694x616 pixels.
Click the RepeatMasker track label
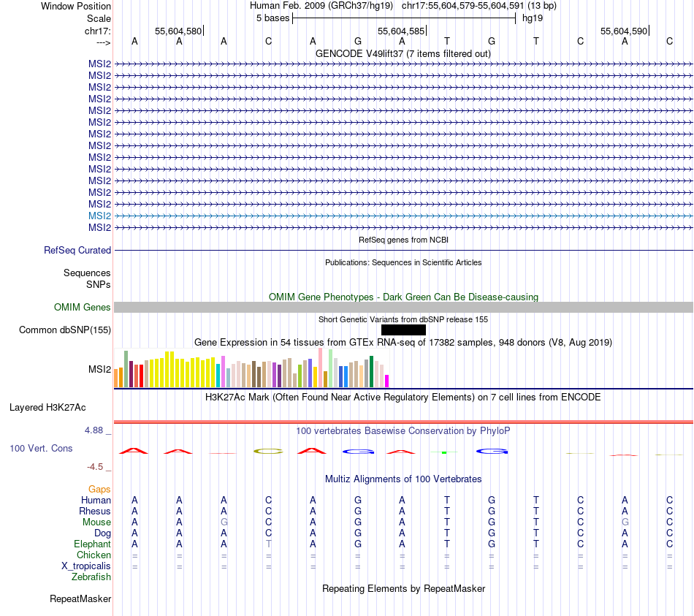[80, 598]
